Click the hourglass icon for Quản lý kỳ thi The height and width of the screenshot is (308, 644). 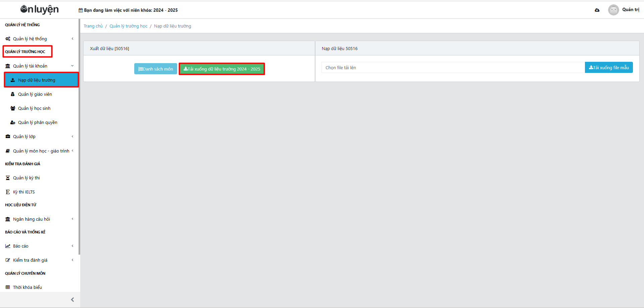[8, 178]
